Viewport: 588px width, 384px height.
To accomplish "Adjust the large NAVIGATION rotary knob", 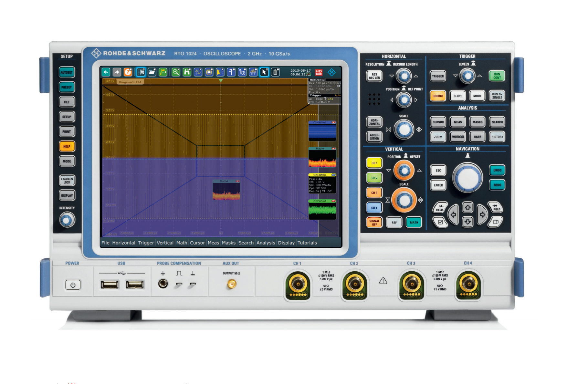I will (x=467, y=178).
